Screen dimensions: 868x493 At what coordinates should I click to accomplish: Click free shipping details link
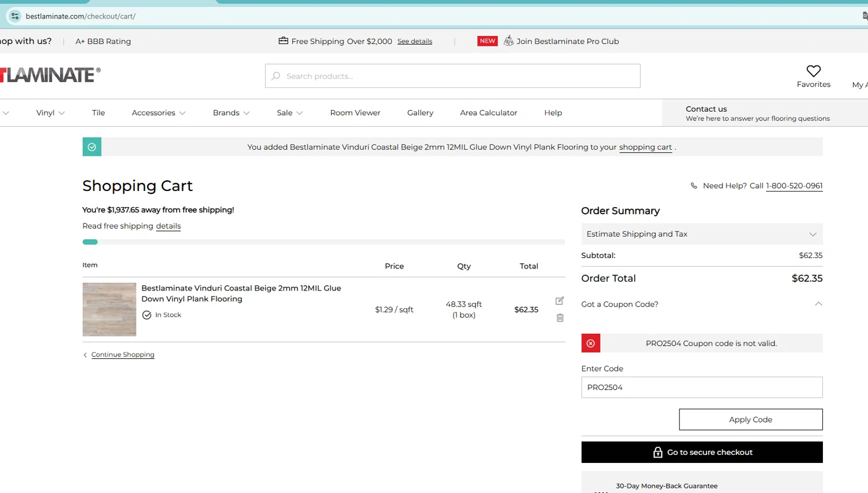[x=168, y=226]
